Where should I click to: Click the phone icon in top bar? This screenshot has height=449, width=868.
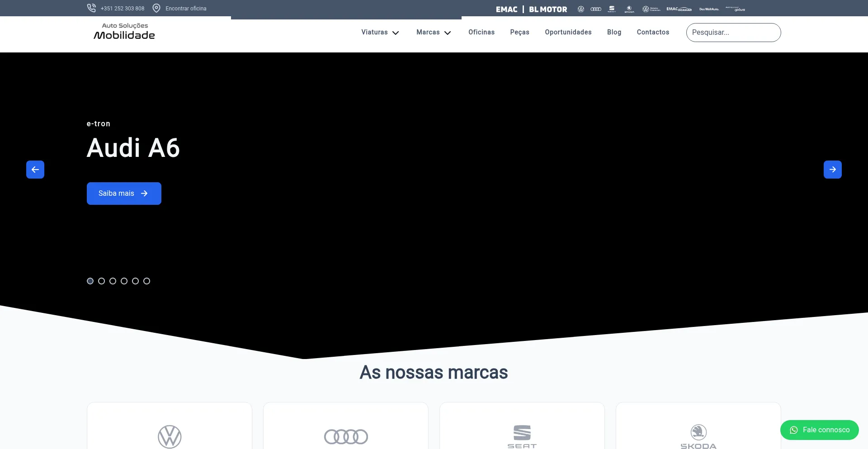click(91, 8)
